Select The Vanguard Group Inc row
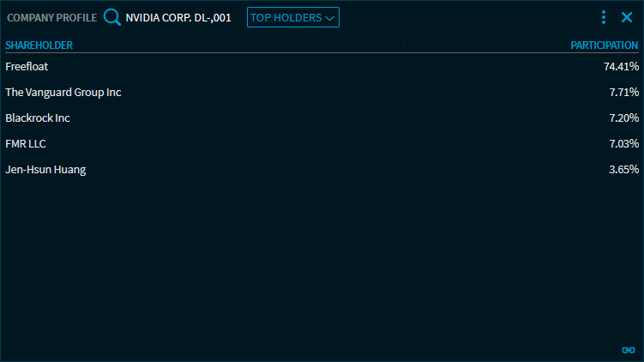Screen dimensions: 644x362 [63, 92]
